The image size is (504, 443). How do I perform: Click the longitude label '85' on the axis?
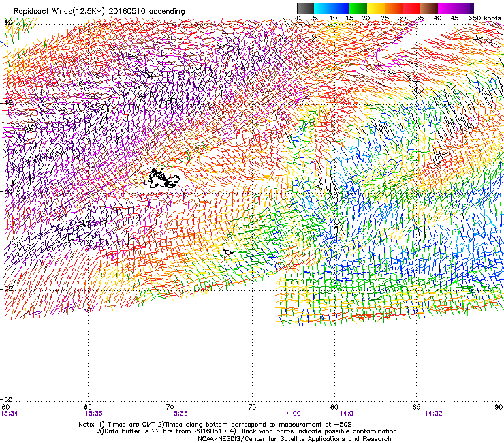[x=416, y=408]
